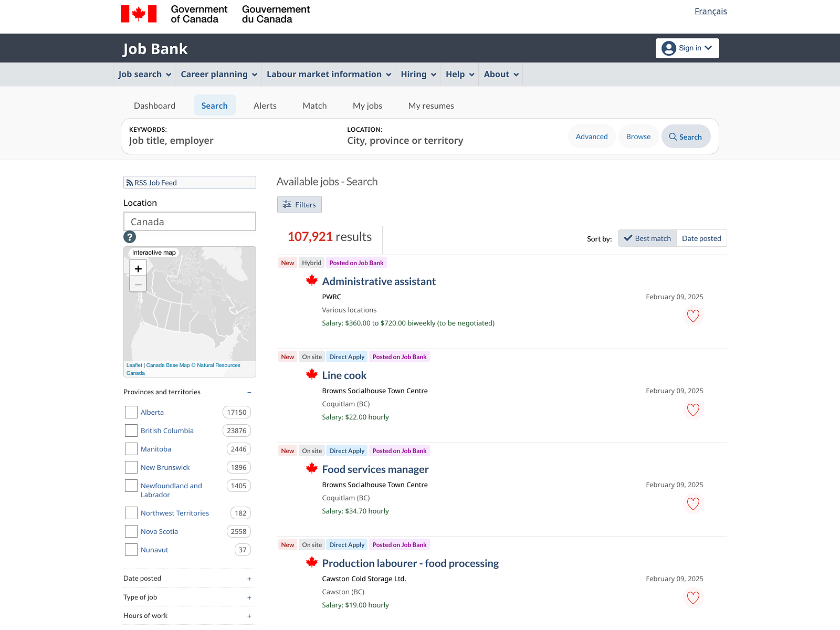
Task: Expand the Date posted filter section
Action: (190, 579)
